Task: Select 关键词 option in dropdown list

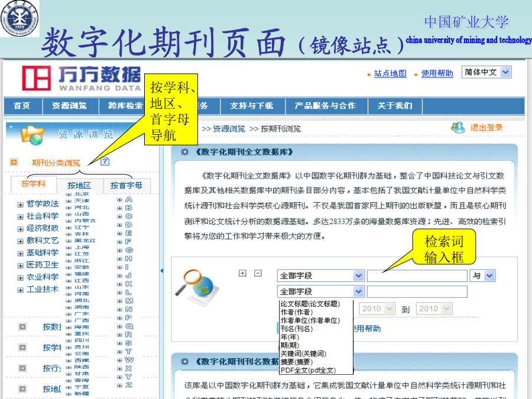Action: 303,354
